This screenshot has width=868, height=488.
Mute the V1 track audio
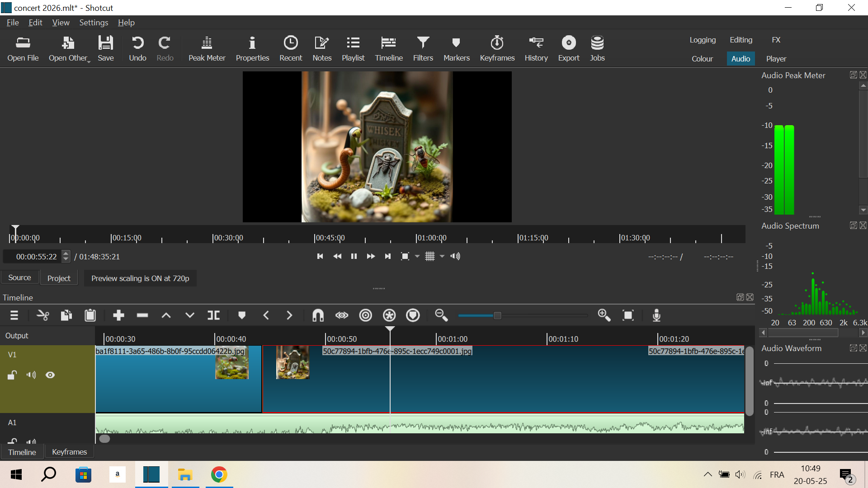(31, 375)
